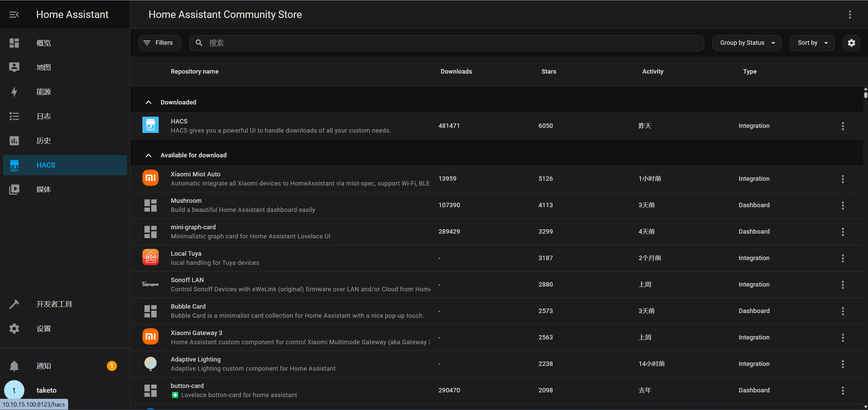Open the 地图 map icon in sidebar
868x410 pixels.
[14, 67]
